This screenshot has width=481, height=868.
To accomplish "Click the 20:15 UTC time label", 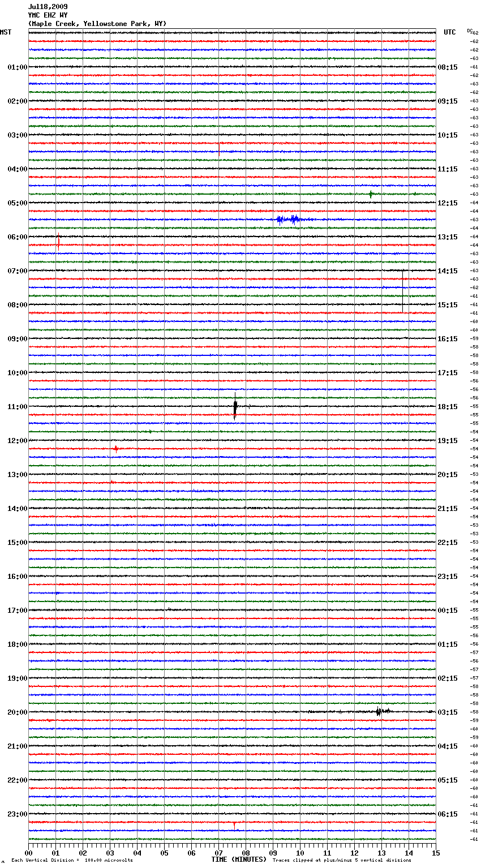I will (x=448, y=475).
